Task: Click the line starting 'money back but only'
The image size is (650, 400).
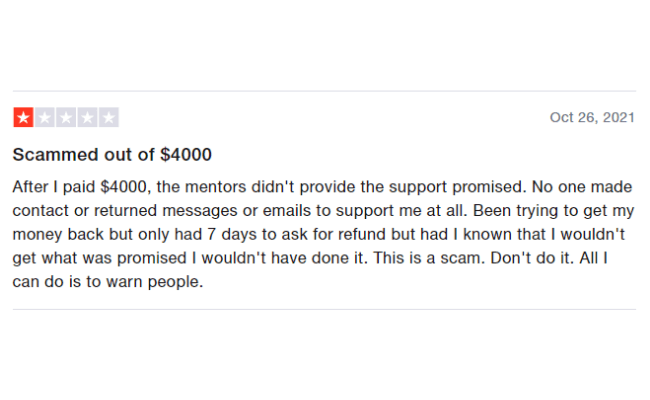Action: (319, 235)
